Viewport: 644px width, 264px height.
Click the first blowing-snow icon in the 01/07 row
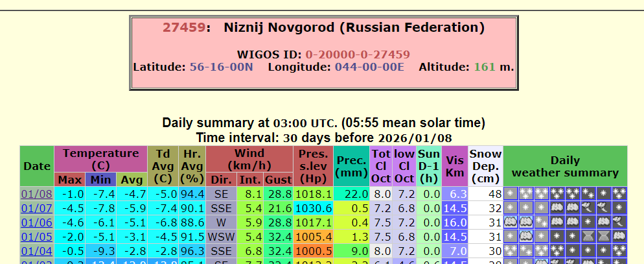point(588,208)
